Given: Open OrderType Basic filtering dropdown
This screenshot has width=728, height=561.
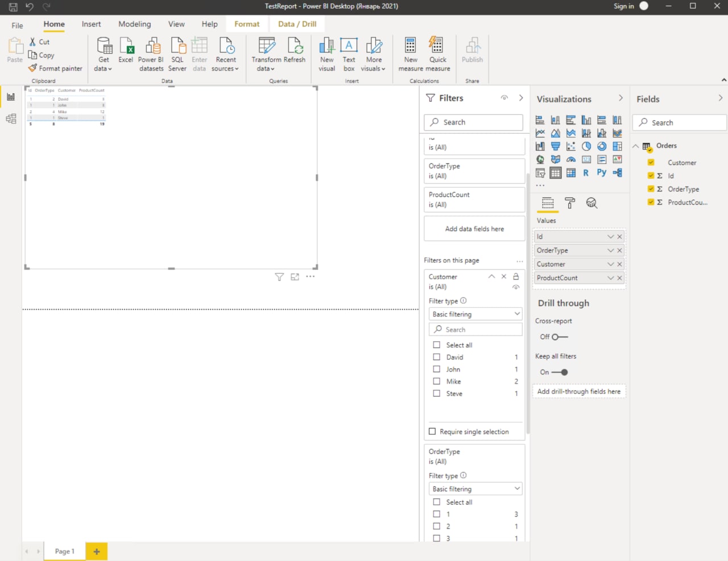Looking at the screenshot, I should (x=475, y=489).
